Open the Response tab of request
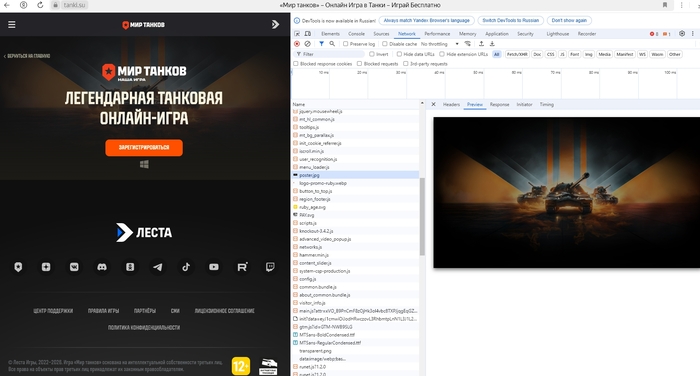 (499, 104)
